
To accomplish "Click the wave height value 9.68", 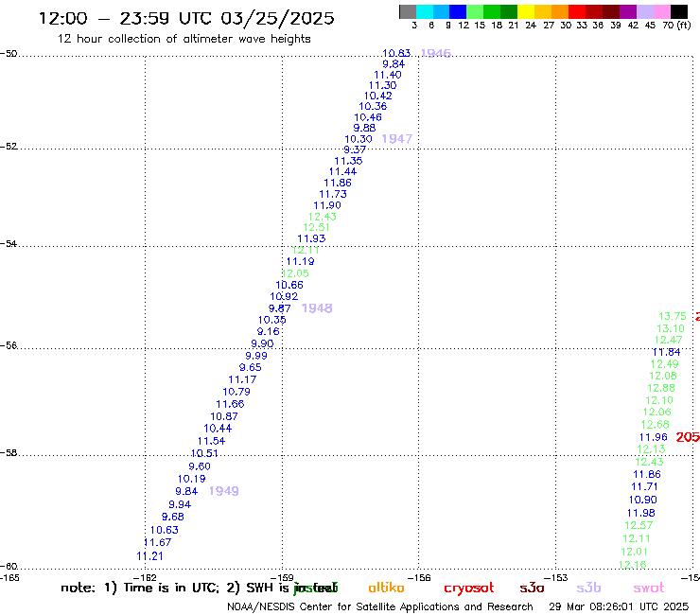I will [x=173, y=518].
